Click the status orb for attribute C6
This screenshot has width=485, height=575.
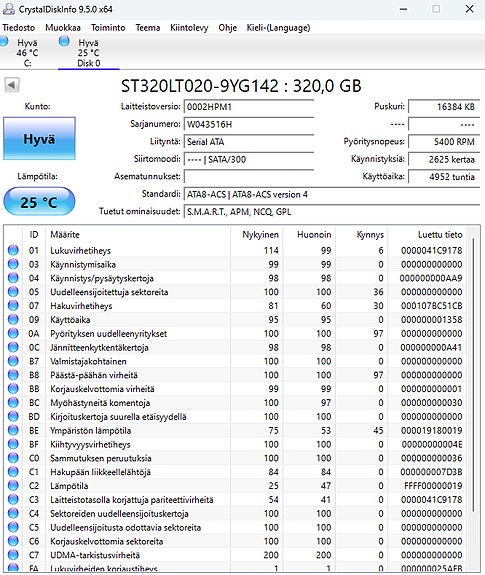(13, 541)
